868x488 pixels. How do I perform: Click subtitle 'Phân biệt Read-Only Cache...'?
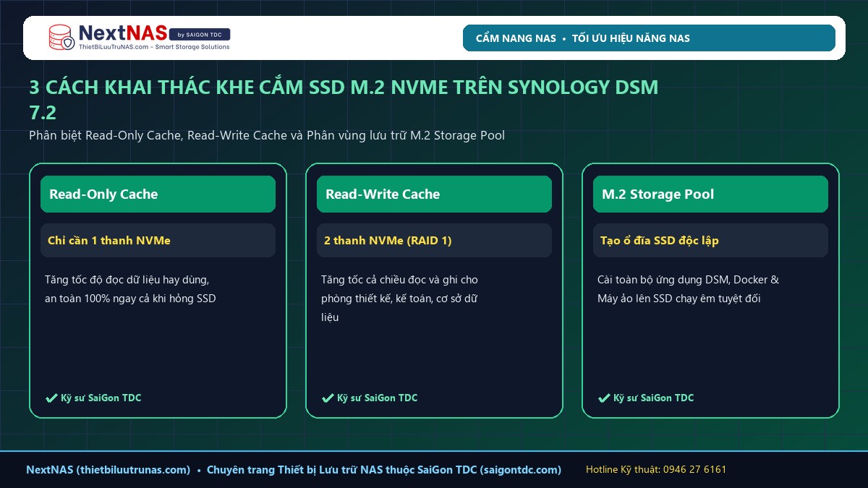click(267, 135)
